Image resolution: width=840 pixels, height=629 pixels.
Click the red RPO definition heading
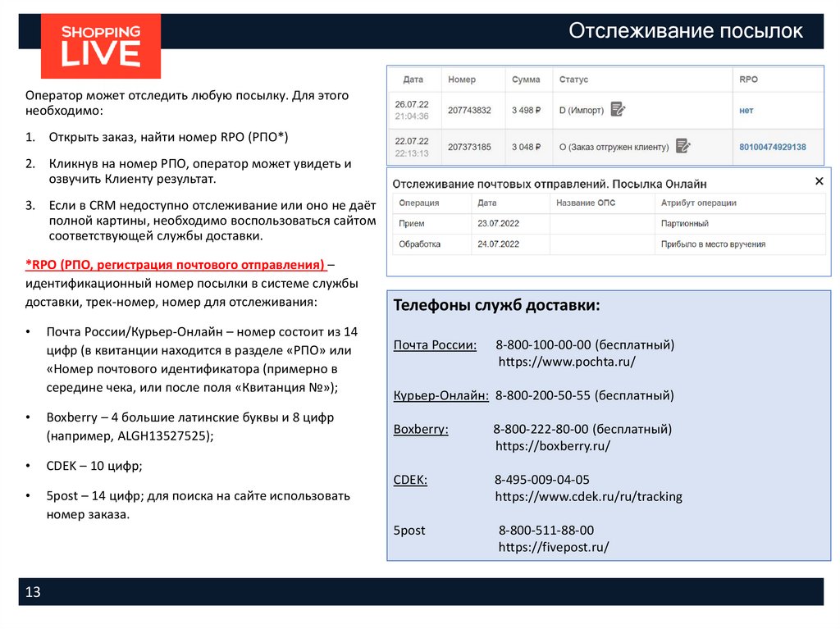(175, 265)
